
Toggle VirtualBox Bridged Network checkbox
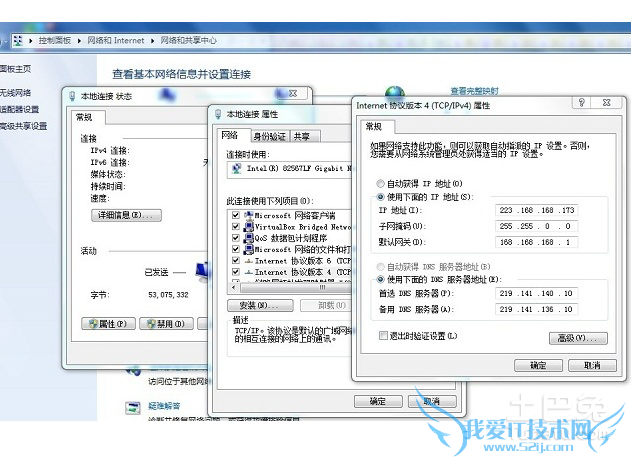[236, 227]
